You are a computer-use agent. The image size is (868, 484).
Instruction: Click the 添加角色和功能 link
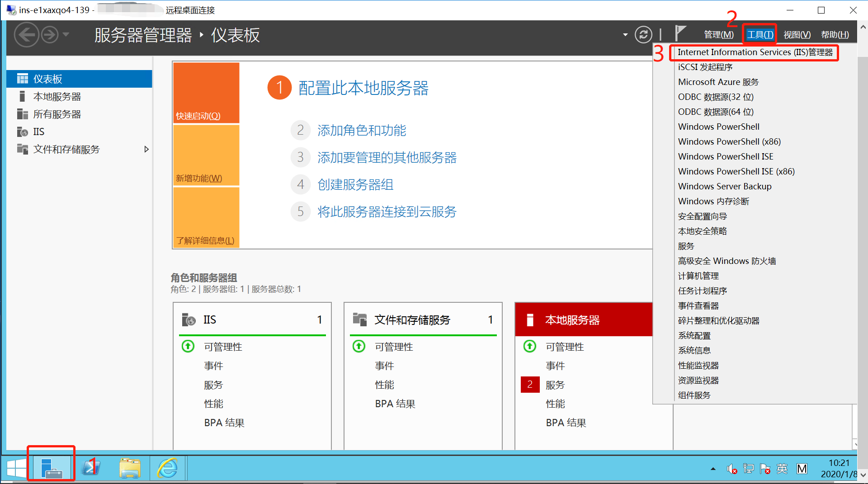(362, 131)
